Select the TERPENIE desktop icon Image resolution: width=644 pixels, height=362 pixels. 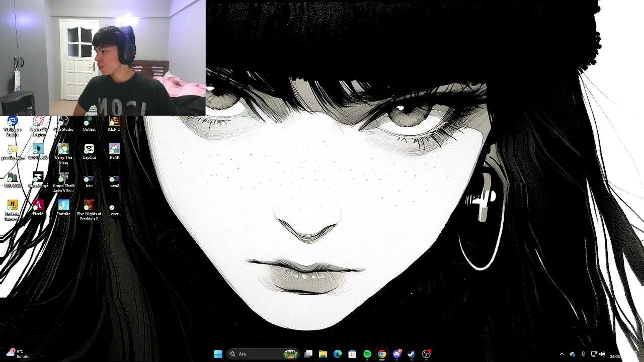coord(13,180)
